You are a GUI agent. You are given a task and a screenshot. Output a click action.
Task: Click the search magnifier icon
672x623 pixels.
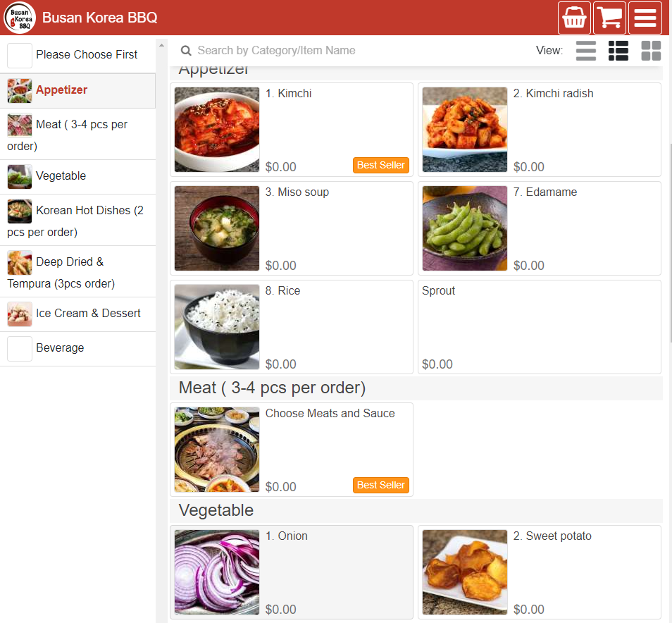[x=186, y=51]
